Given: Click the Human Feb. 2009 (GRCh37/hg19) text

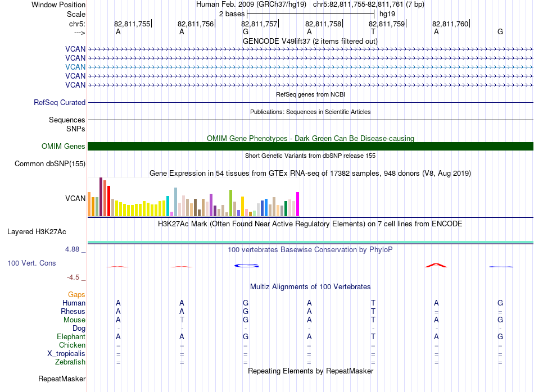Looking at the screenshot, I should (x=251, y=4).
